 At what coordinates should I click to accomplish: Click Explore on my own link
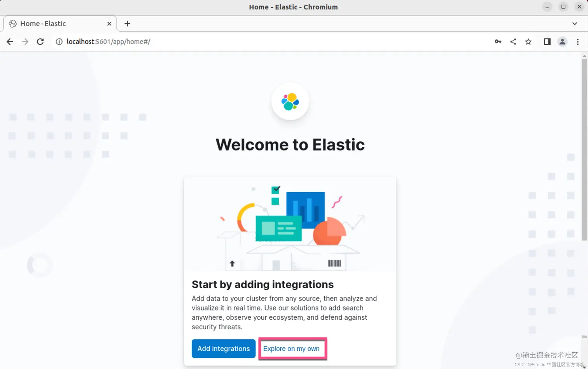[x=291, y=348]
